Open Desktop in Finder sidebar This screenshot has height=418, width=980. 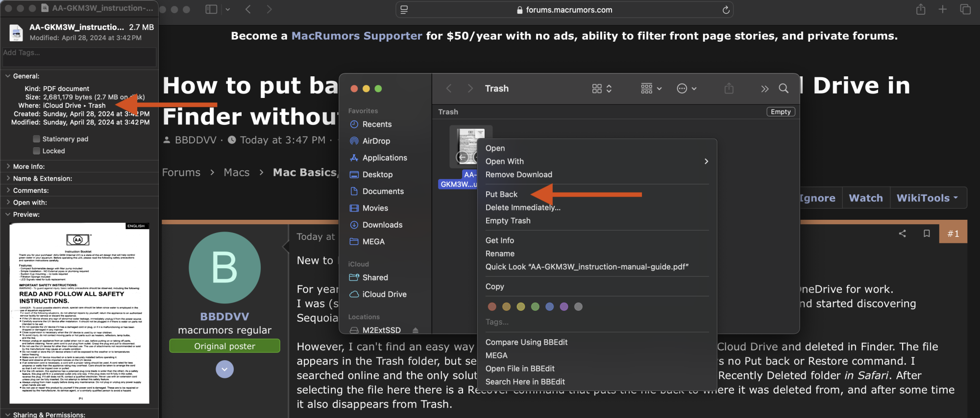[377, 175]
